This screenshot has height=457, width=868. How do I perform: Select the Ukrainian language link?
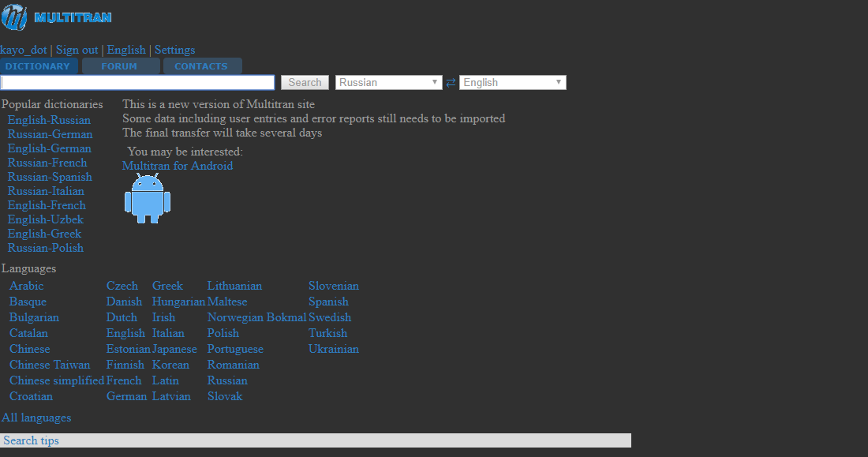click(x=334, y=349)
